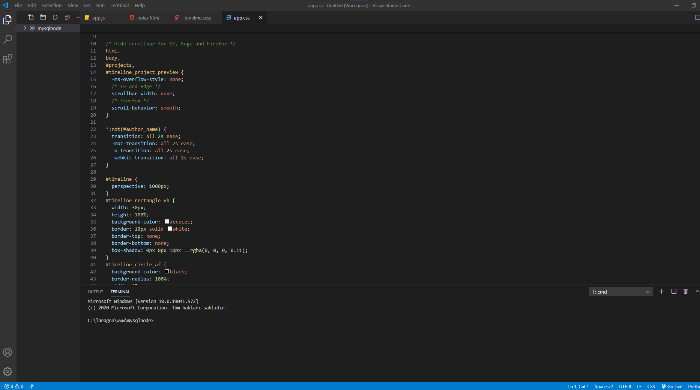Open the Search view in activity bar

(x=8, y=39)
